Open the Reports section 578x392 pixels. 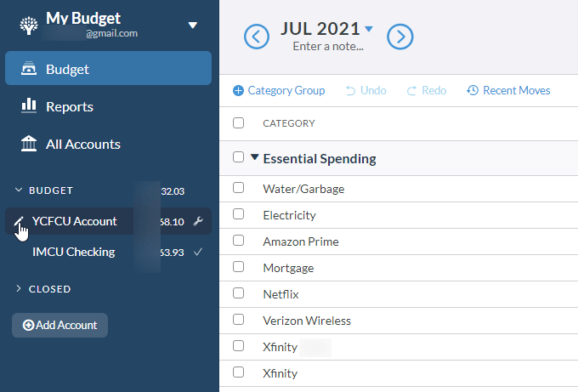69,106
